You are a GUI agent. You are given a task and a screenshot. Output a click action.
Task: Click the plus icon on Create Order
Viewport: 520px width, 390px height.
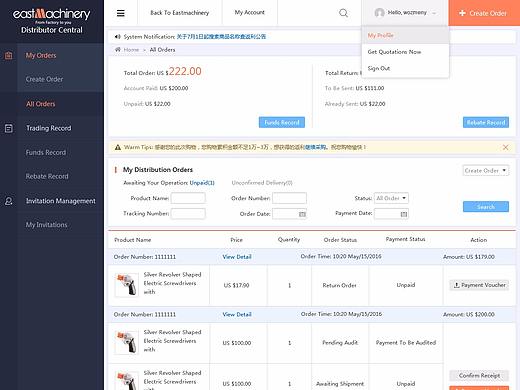pyautogui.click(x=462, y=13)
